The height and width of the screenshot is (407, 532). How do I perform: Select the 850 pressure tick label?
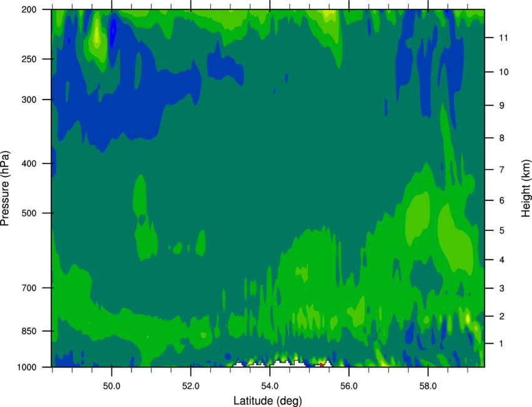tap(29, 331)
